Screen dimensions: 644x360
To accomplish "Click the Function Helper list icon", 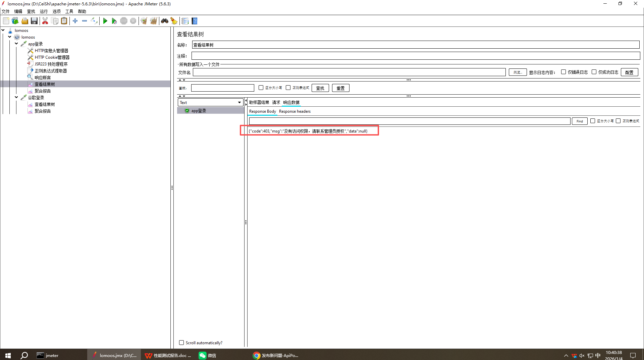I will point(185,21).
